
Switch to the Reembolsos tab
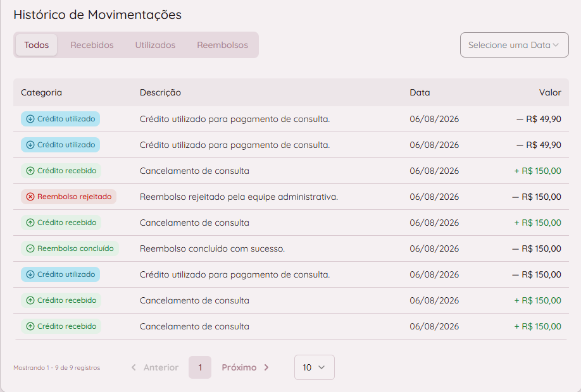pyautogui.click(x=222, y=45)
